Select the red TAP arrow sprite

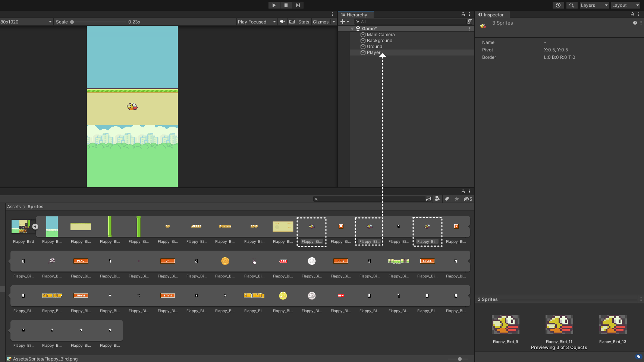click(283, 261)
